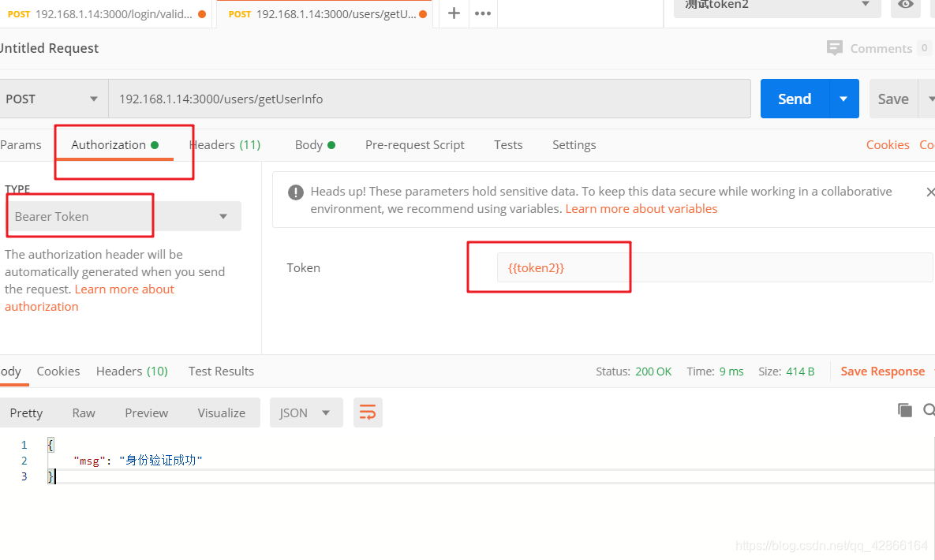Show the response Cookies tab

[x=58, y=371]
